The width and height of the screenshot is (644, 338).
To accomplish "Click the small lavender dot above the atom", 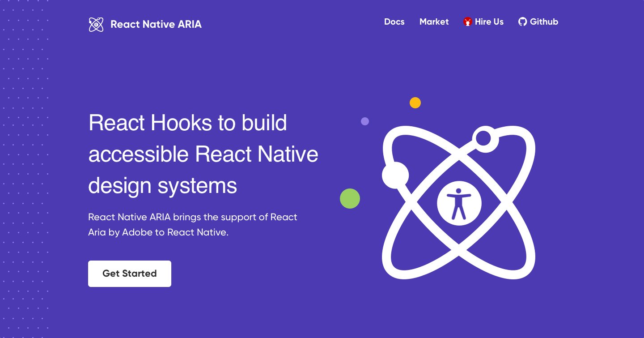I will [365, 121].
